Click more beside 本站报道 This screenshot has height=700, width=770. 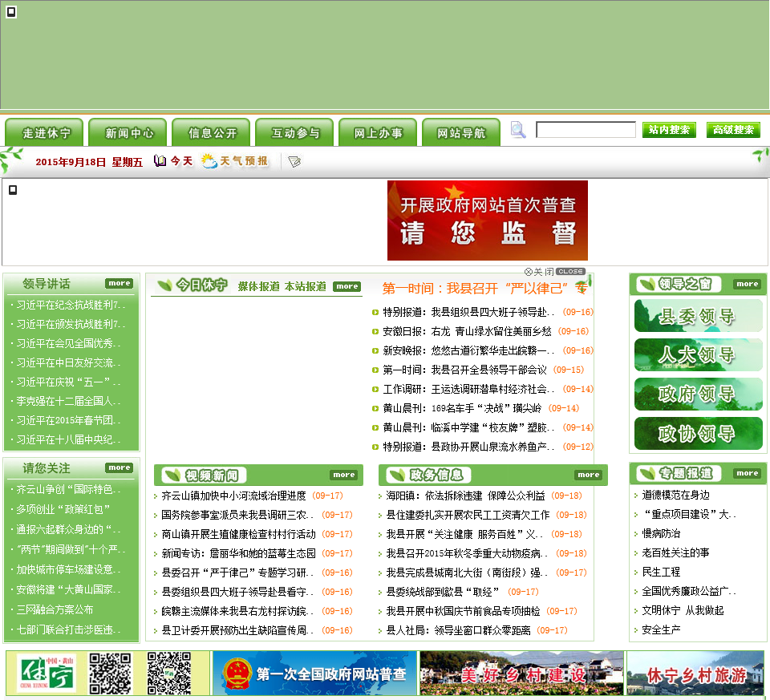(346, 287)
